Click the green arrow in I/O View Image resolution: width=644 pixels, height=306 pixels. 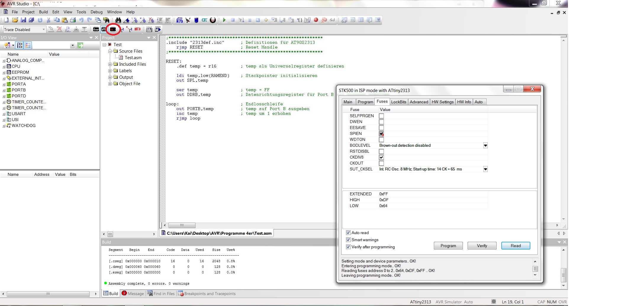pyautogui.click(x=80, y=45)
